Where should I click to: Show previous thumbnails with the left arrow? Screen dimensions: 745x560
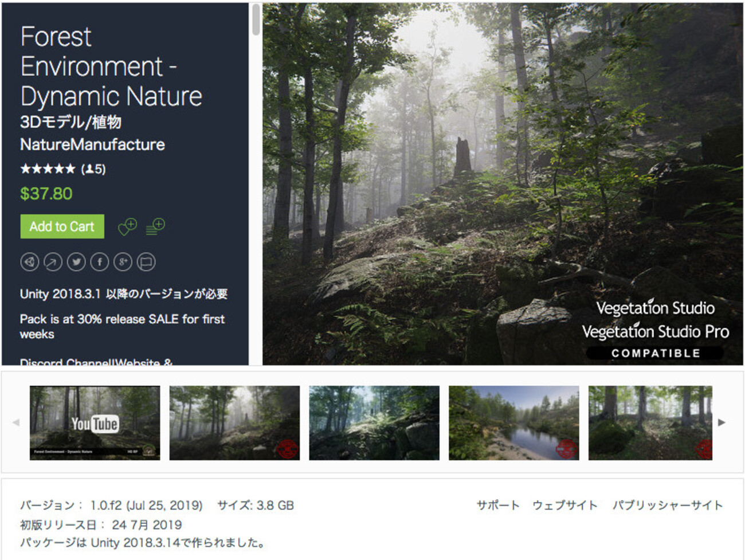(x=16, y=422)
